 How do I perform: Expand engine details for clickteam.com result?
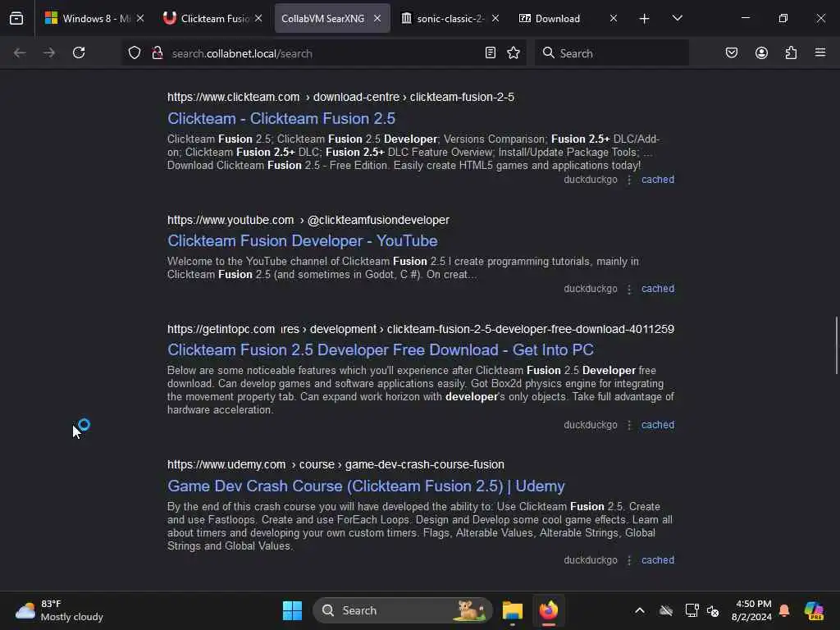click(x=629, y=180)
